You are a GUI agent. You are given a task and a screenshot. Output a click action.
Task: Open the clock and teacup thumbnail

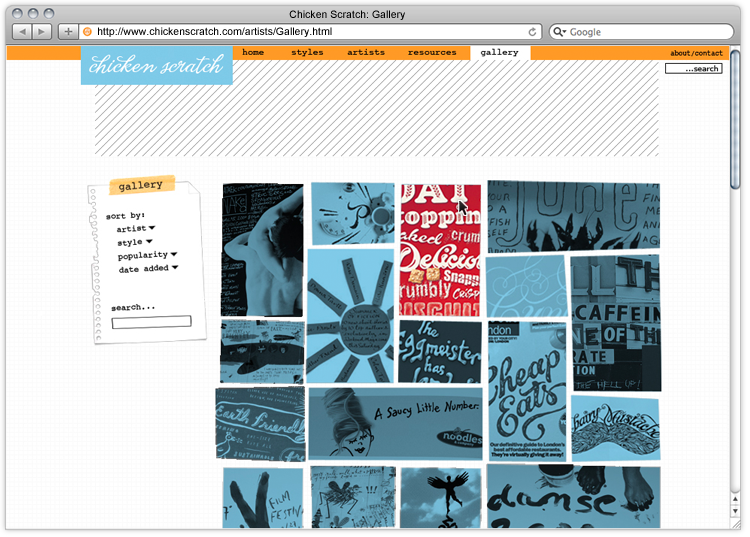point(353,213)
